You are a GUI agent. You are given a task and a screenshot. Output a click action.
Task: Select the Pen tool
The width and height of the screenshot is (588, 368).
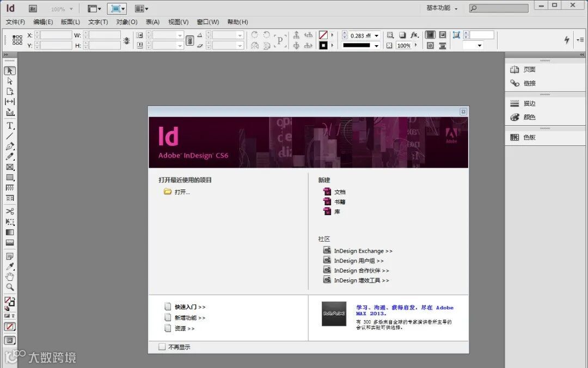click(10, 146)
